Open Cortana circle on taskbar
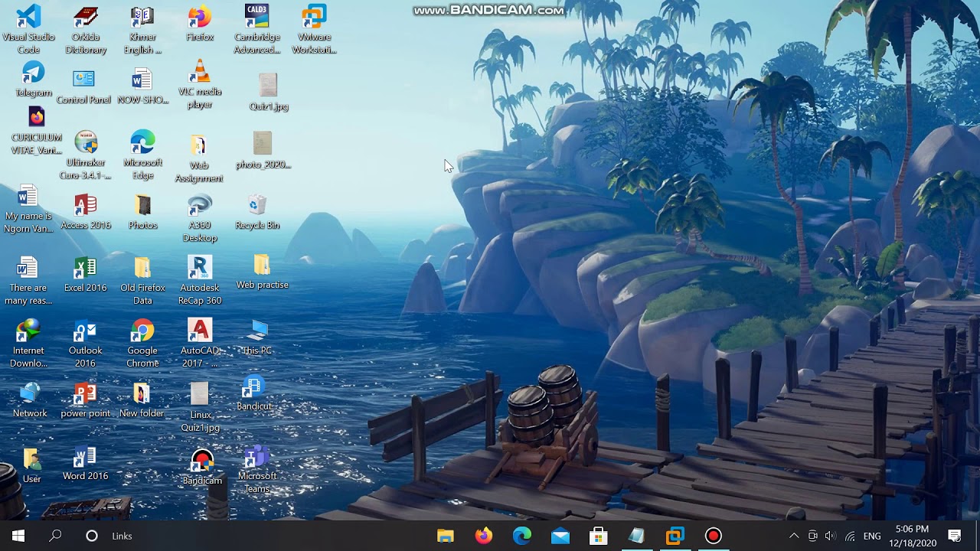 pos(91,536)
